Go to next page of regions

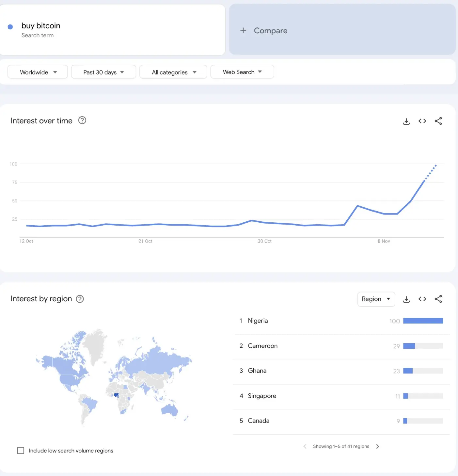tap(378, 446)
